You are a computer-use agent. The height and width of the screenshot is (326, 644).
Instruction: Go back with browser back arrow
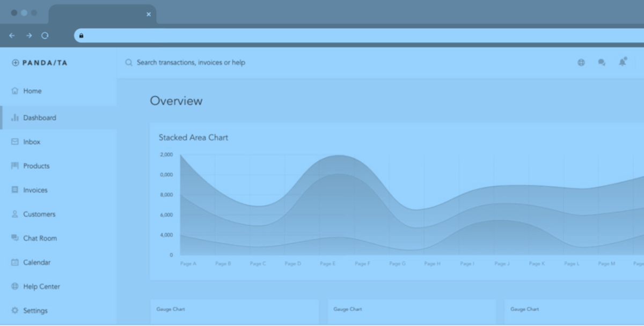[x=12, y=35]
